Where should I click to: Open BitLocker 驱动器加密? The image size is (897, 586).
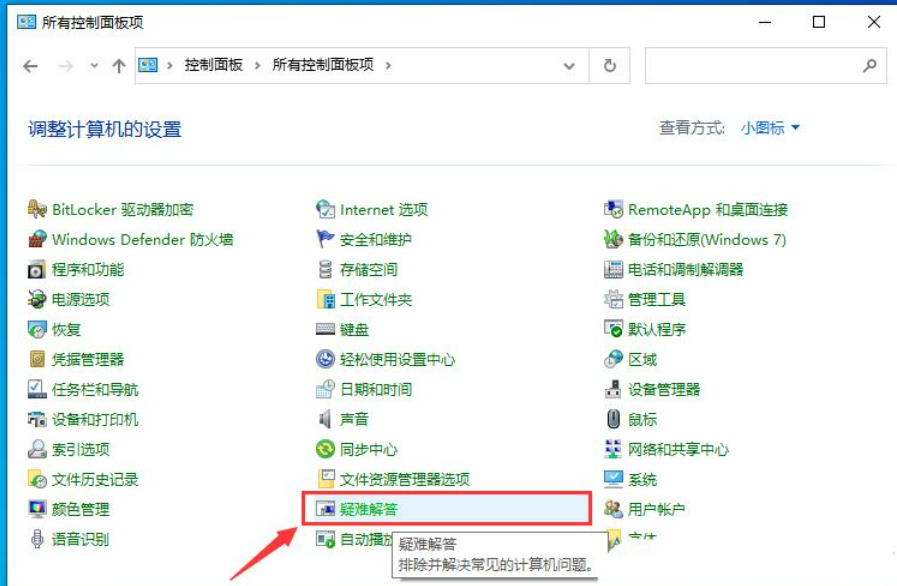pyautogui.click(x=120, y=209)
